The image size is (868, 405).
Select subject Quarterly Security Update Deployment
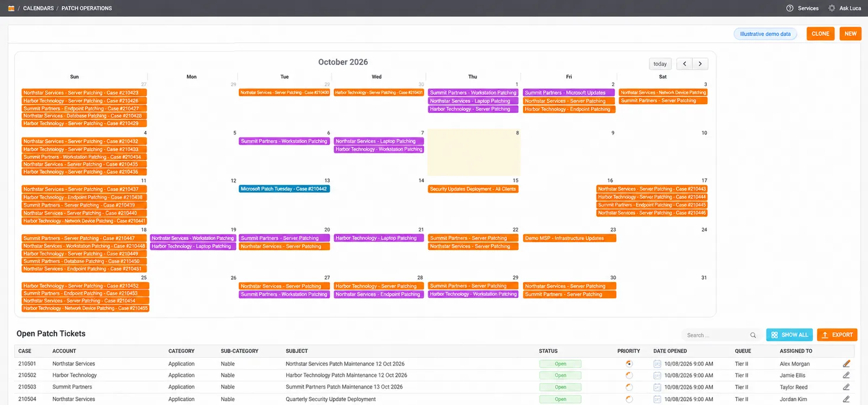click(x=330, y=399)
